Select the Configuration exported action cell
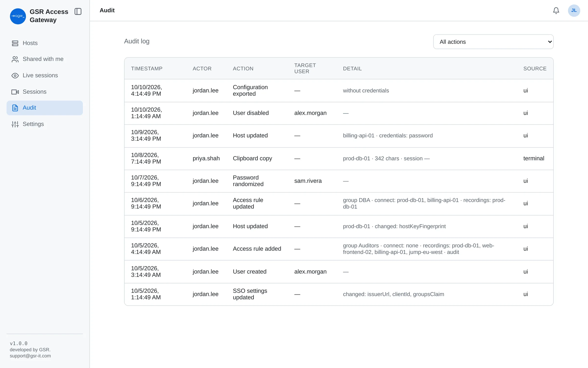 pos(250,91)
